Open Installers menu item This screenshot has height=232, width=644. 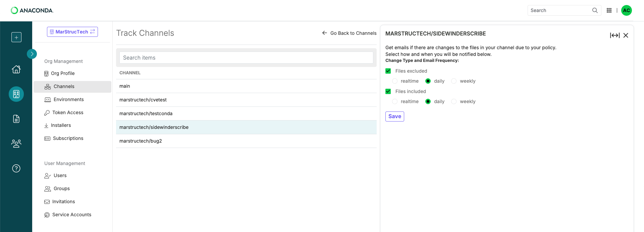click(72, 126)
